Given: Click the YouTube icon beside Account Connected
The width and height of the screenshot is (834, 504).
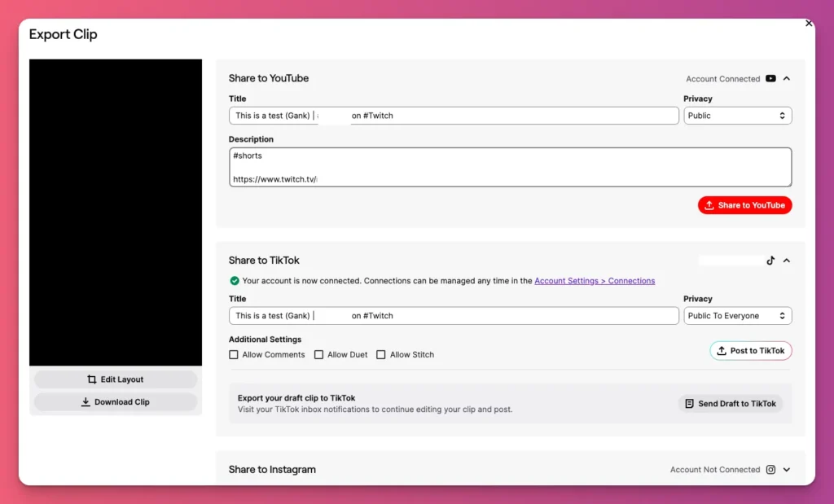Looking at the screenshot, I should (770, 78).
